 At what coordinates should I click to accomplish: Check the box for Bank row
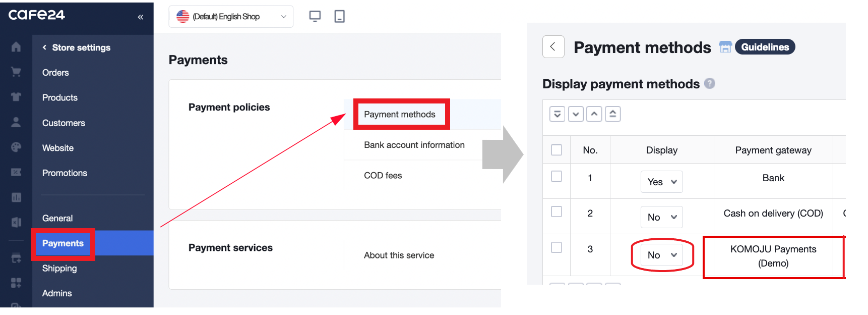556,176
